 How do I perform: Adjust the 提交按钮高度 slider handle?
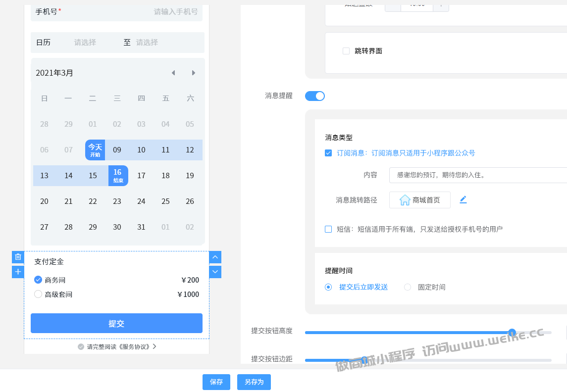coord(512,333)
